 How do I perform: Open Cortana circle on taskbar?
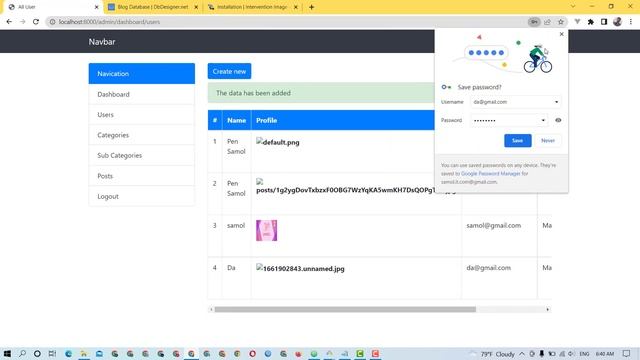coord(37,353)
